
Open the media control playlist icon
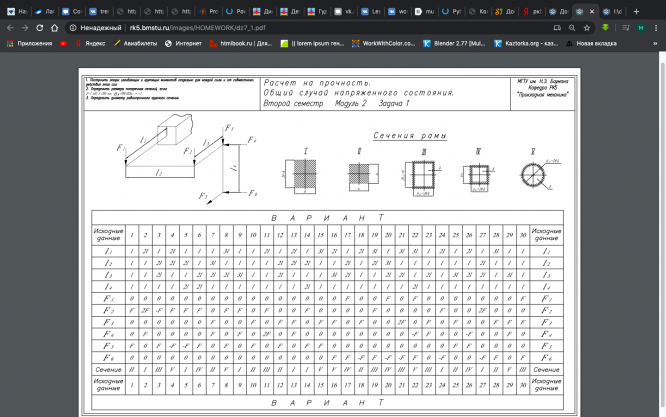626,28
